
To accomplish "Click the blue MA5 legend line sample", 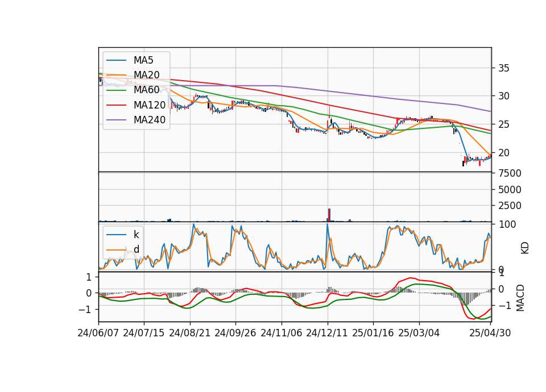I will pos(116,61).
